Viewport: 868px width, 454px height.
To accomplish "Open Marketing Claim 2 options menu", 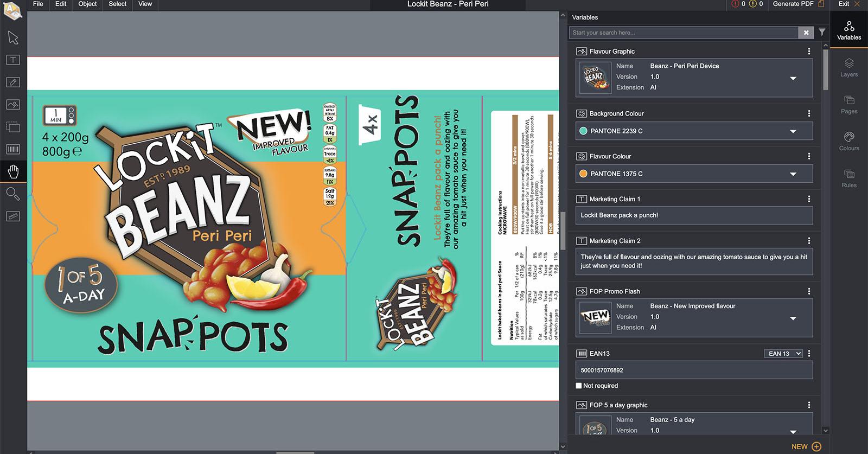I will tap(809, 241).
